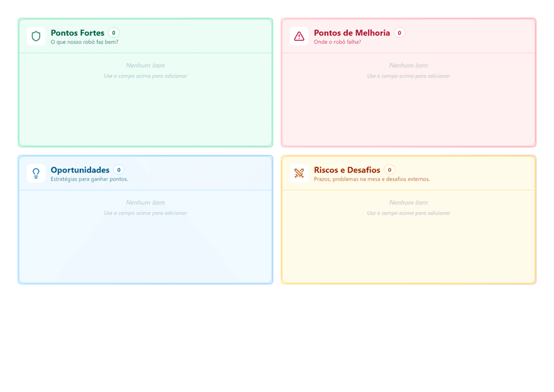
Task: Click the item counter on Oportunidades
Action: click(118, 169)
